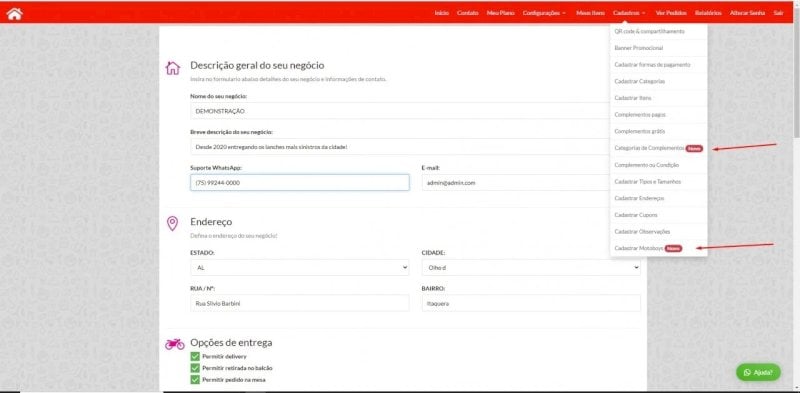Open Ver Pedidos in navbar

click(671, 13)
